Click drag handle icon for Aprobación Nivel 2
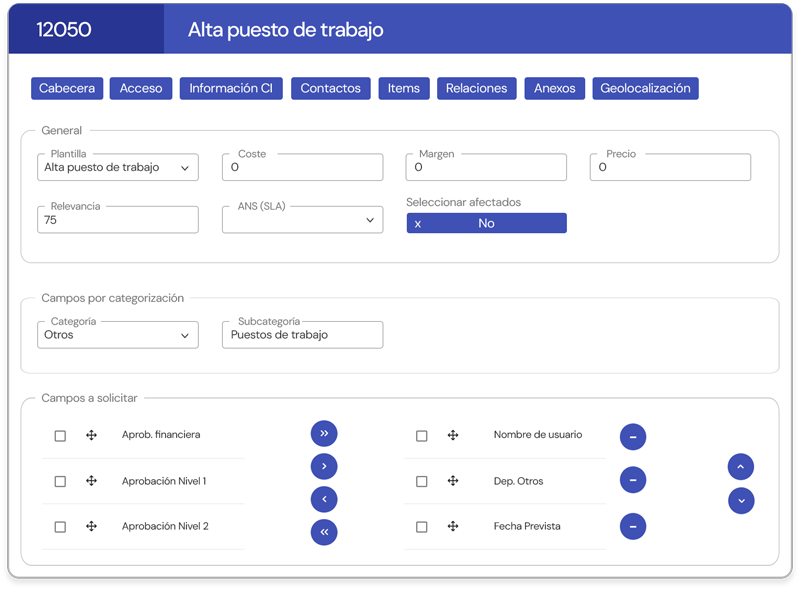 [91, 526]
